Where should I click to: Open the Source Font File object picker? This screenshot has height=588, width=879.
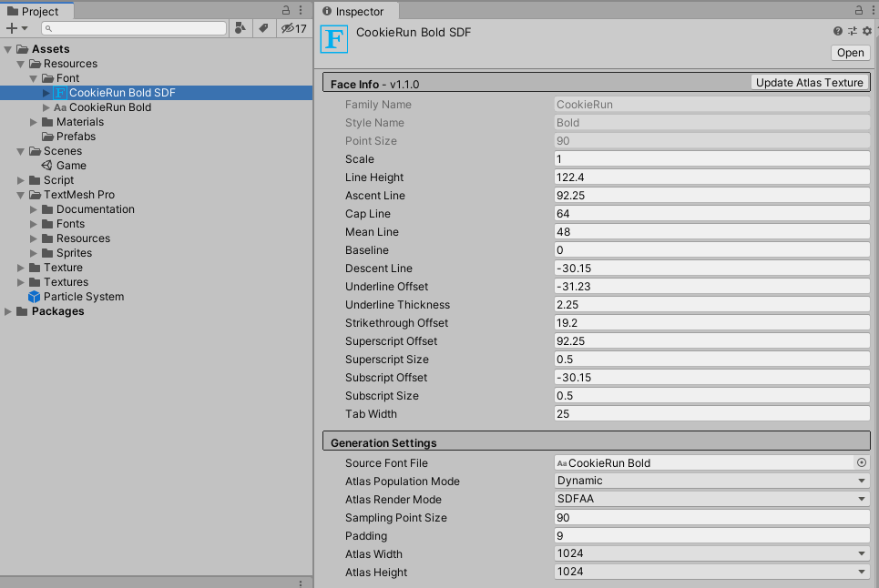click(862, 462)
